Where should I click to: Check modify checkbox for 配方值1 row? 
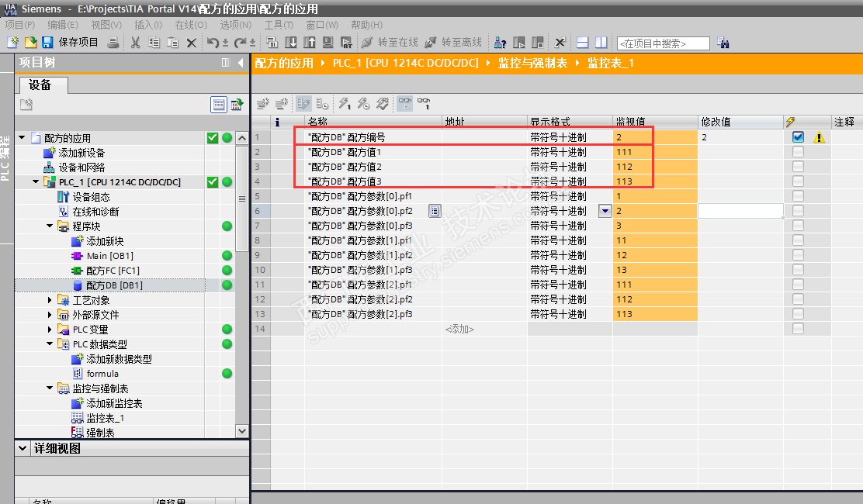798,152
